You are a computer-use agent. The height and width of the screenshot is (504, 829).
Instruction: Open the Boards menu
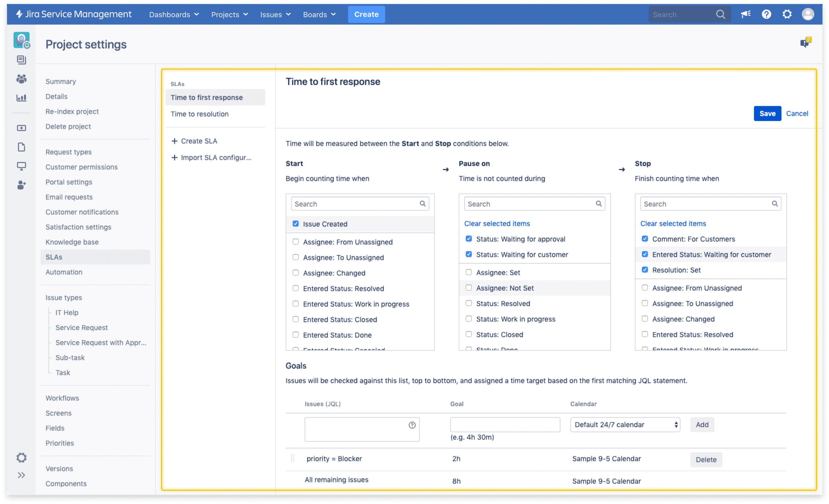[319, 15]
